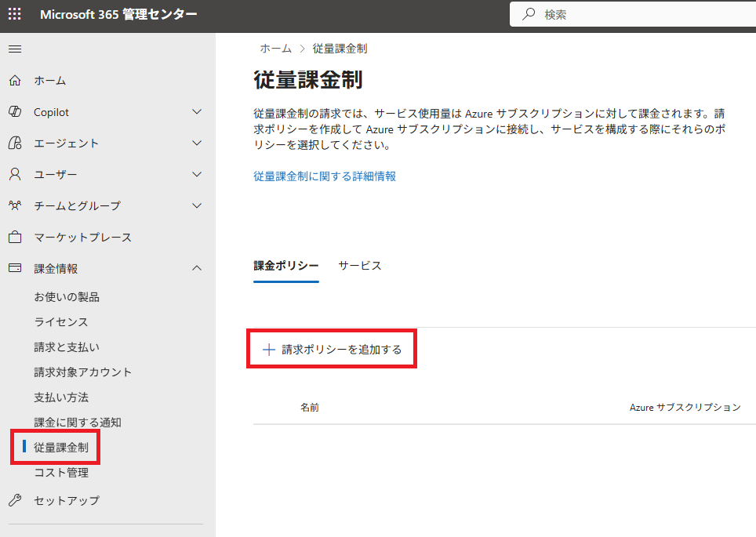Click the エージェント icon in sidebar

coord(15,143)
